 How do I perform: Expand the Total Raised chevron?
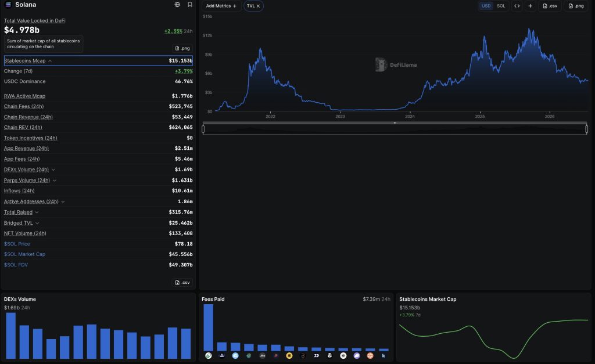(37, 212)
